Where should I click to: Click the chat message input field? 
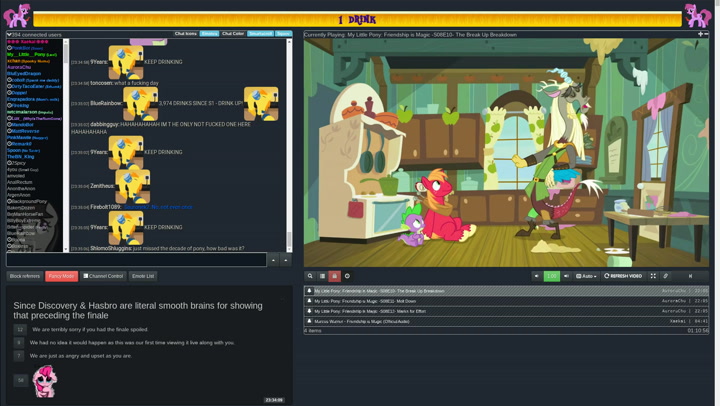[136, 260]
